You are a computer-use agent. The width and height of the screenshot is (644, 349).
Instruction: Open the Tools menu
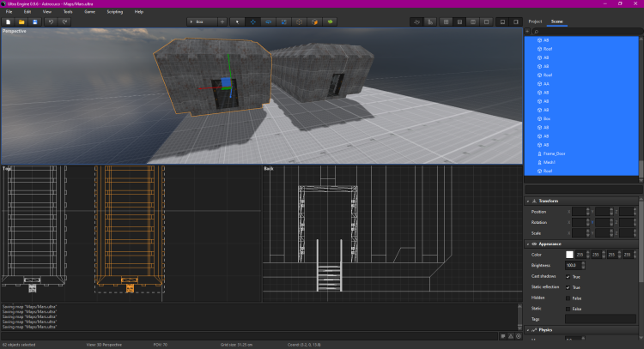click(68, 12)
